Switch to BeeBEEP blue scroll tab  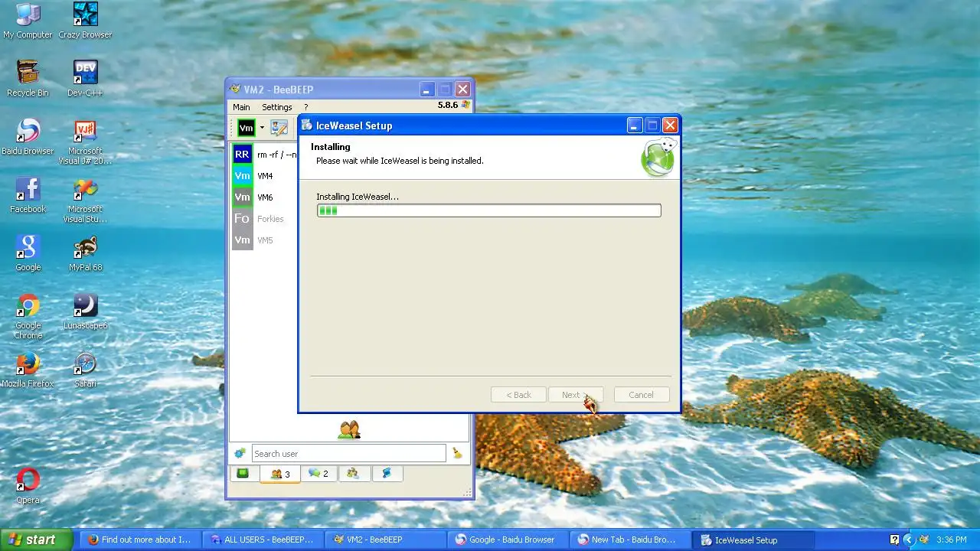387,474
